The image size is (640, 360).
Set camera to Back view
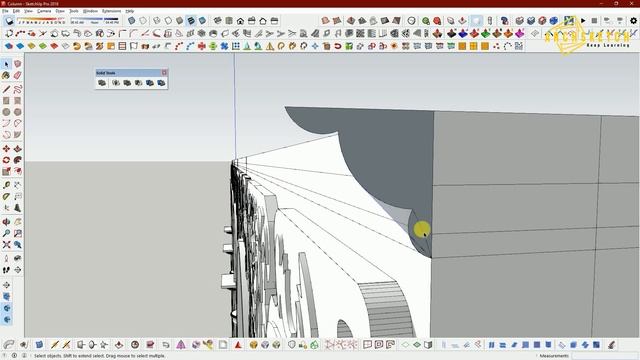[263, 20]
